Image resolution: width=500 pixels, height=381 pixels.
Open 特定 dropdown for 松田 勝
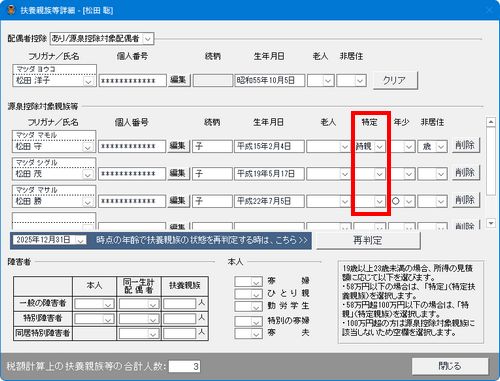(379, 201)
